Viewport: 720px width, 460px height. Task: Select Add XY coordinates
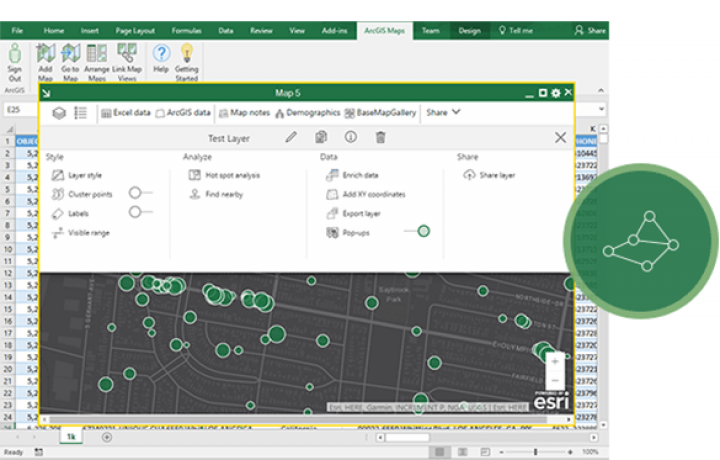click(366, 194)
